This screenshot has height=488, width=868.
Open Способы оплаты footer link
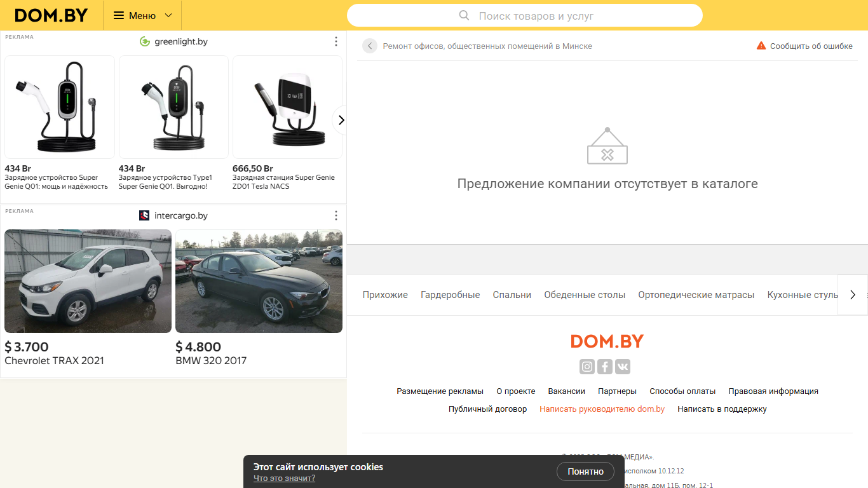[682, 391]
